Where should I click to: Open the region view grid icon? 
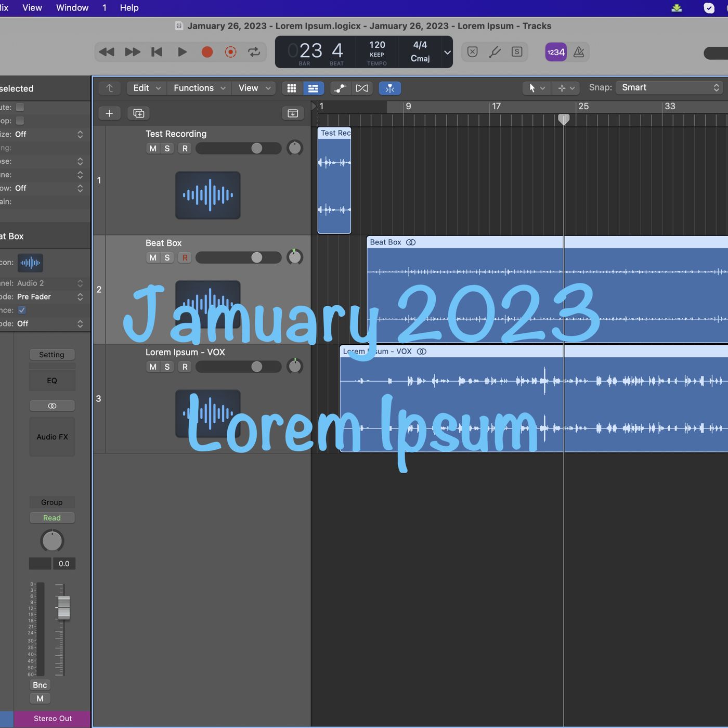292,88
